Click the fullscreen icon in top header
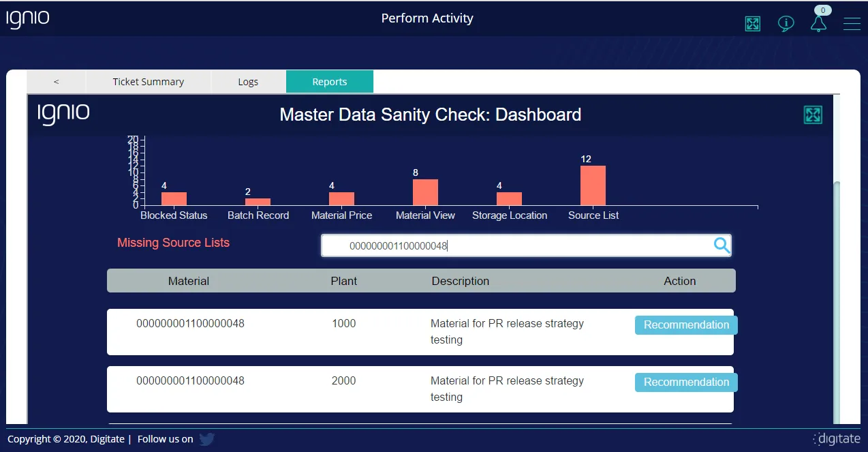The image size is (868, 452). (752, 24)
